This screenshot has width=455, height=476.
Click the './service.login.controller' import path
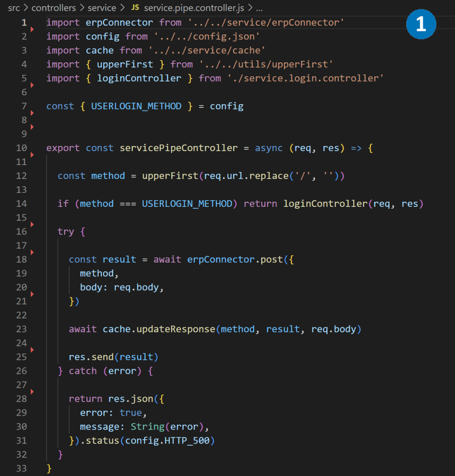[x=305, y=78]
